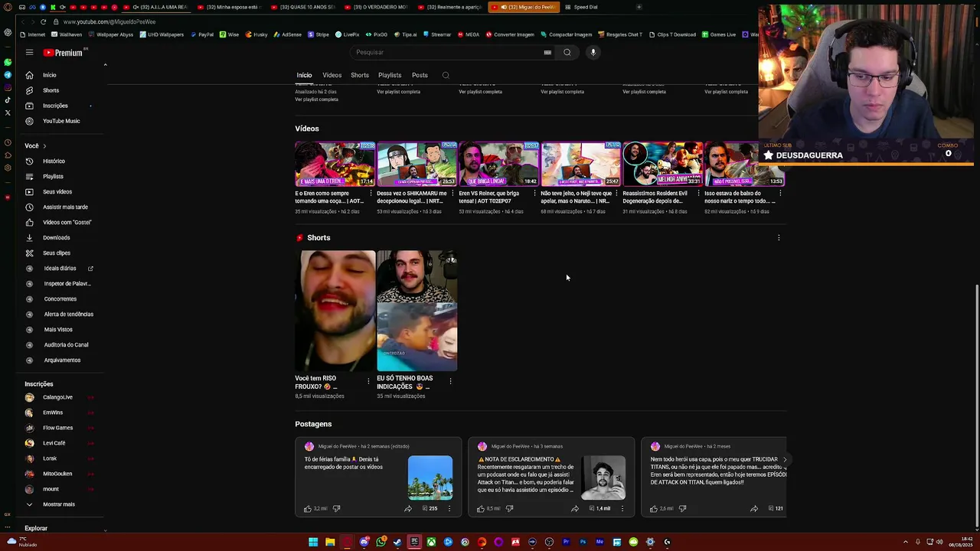Open Alerta de tendências
This screenshot has height=551, width=980.
(x=68, y=315)
